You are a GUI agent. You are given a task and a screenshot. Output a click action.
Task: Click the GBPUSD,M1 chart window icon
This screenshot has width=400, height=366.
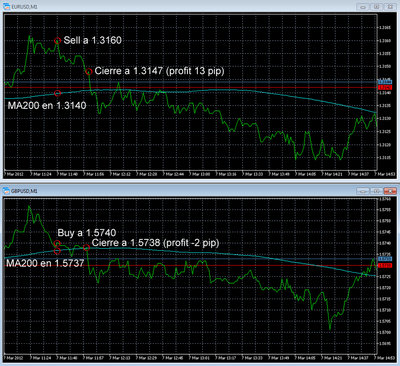pos(6,191)
